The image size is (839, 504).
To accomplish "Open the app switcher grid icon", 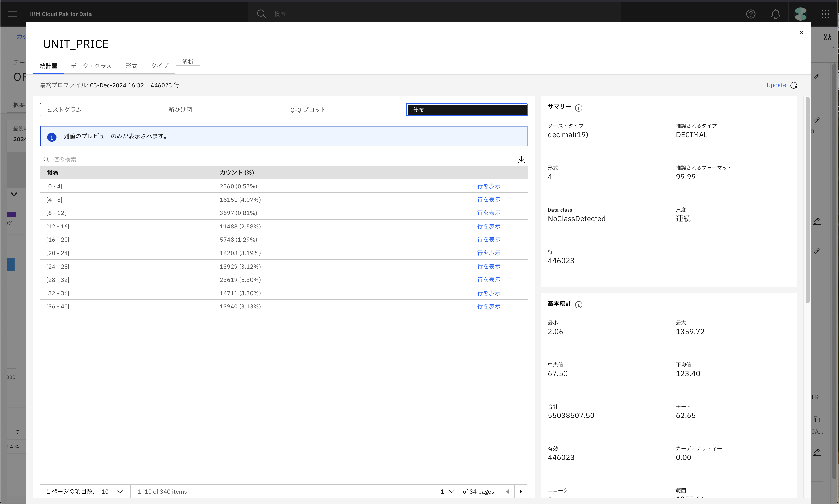I will [826, 14].
